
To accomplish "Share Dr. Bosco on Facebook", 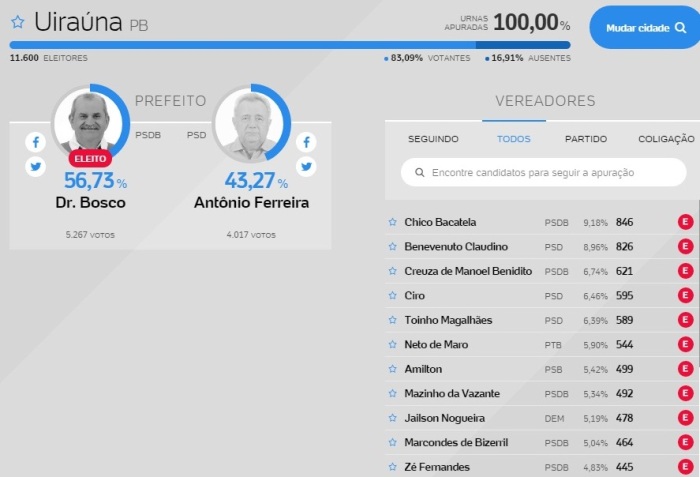I will coord(36,142).
